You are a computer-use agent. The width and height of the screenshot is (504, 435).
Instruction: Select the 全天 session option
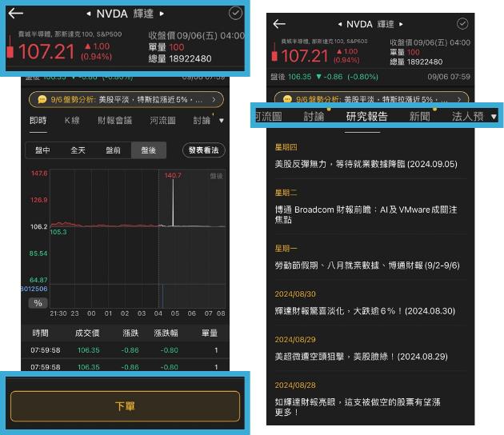[78, 150]
